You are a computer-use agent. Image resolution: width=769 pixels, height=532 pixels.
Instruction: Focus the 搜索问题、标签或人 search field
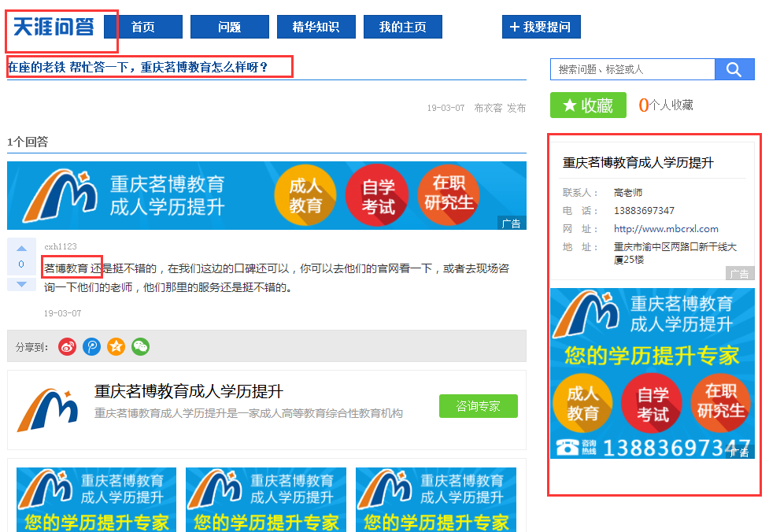(632, 69)
